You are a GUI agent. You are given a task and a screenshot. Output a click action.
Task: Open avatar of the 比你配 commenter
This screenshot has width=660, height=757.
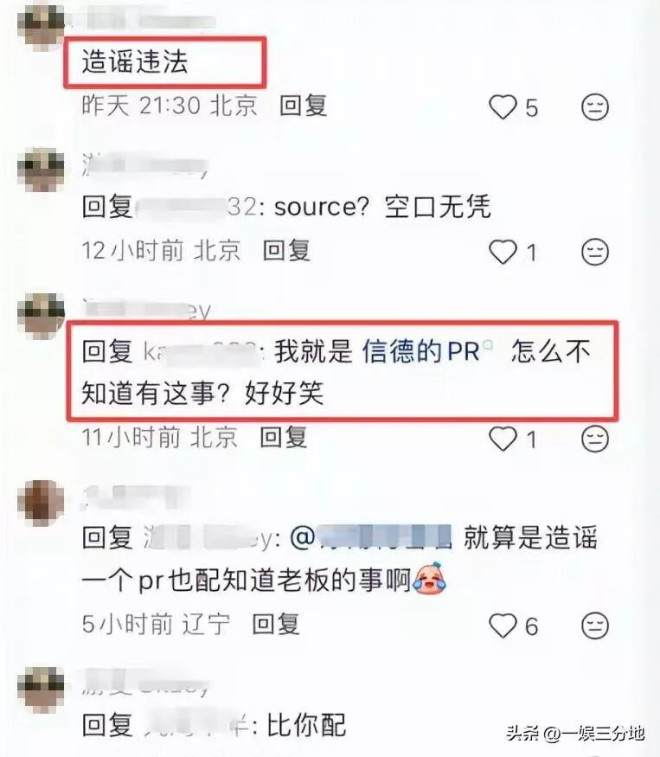tap(41, 690)
